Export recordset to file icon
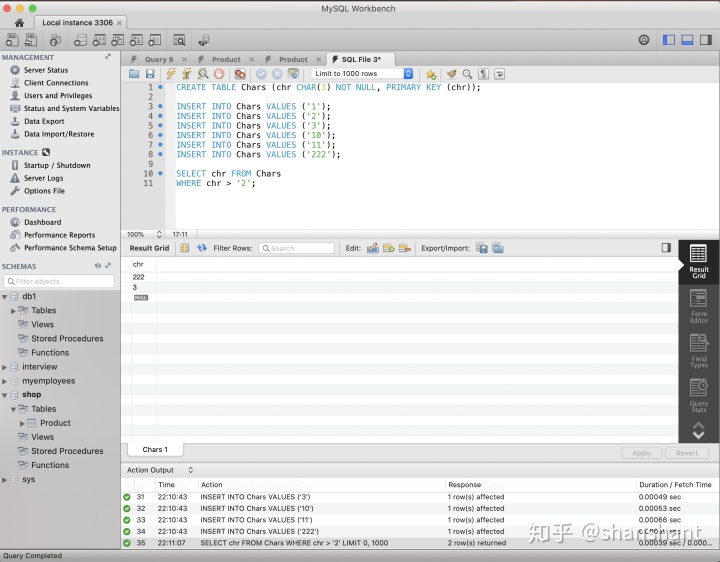The width and height of the screenshot is (720, 562). [x=482, y=248]
